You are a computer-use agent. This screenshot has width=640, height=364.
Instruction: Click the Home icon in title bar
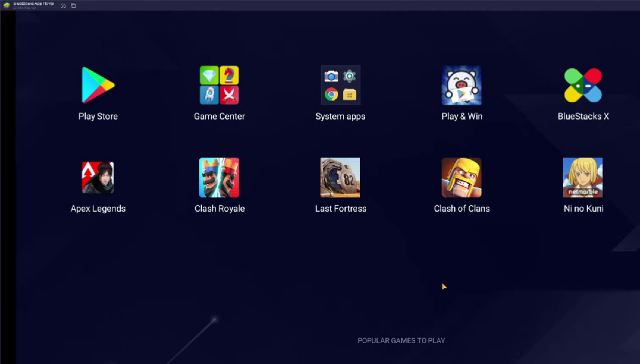click(x=63, y=5)
